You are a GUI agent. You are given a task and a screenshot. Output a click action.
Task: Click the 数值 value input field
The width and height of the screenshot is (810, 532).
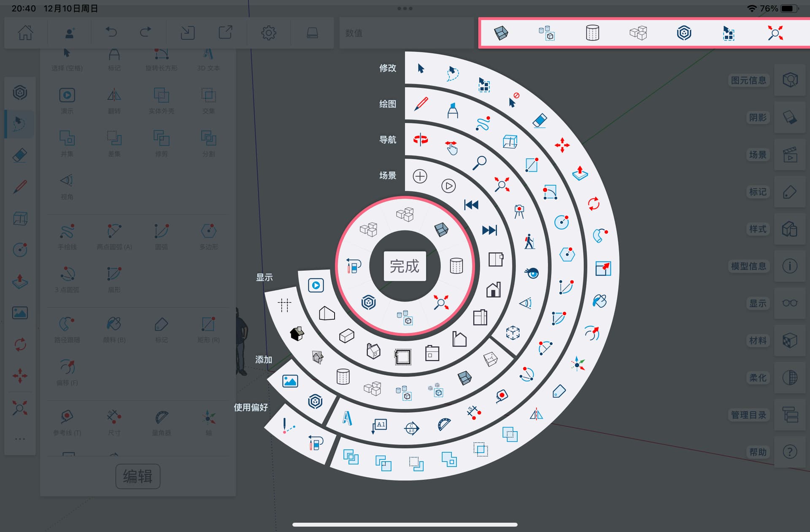[x=405, y=33]
